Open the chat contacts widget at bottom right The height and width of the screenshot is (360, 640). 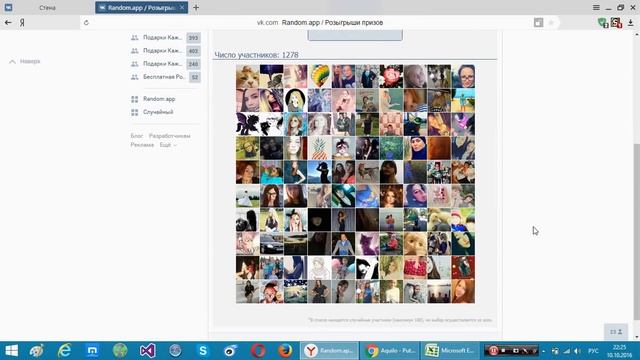pos(616,332)
